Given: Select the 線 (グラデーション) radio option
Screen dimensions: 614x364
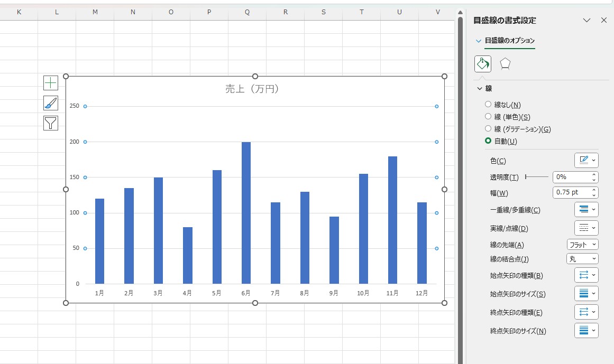Looking at the screenshot, I should click(x=488, y=129).
